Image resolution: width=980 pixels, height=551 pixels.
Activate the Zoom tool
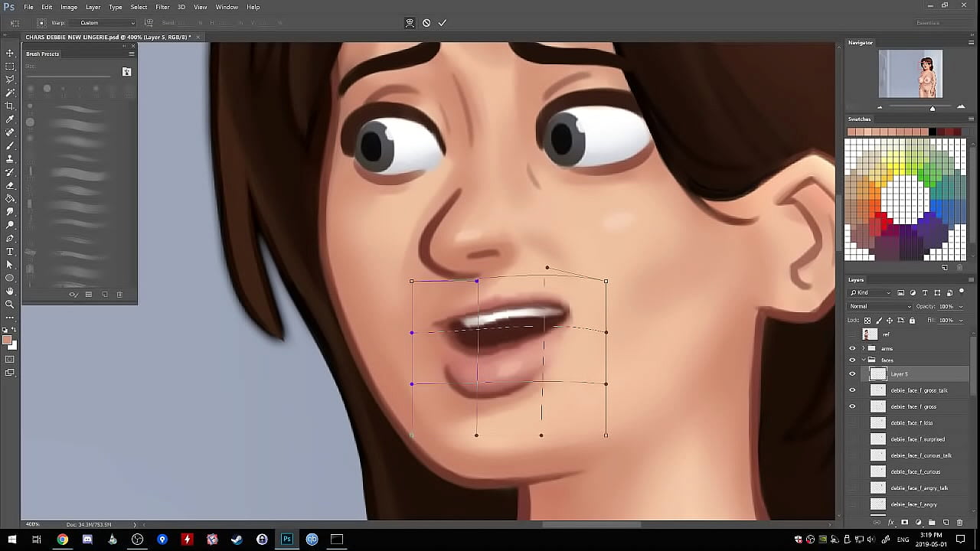[10, 305]
